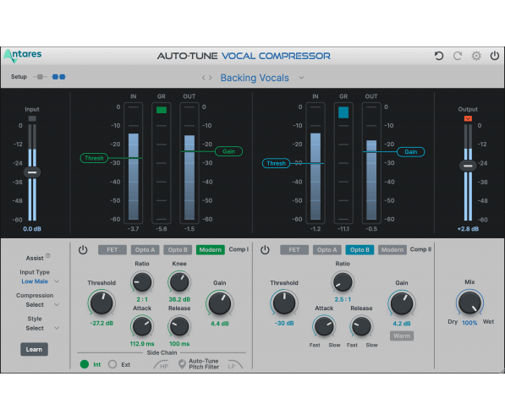Viewport: 505px width, 420px height.
Task: Click the Assist help icon
Action: (48, 255)
